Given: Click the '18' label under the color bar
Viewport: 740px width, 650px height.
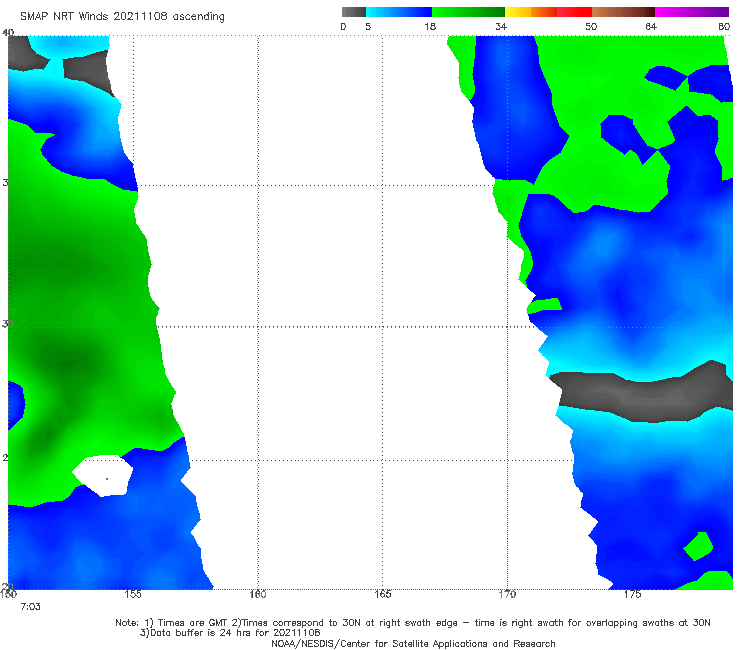Looking at the screenshot, I should click(x=430, y=27).
